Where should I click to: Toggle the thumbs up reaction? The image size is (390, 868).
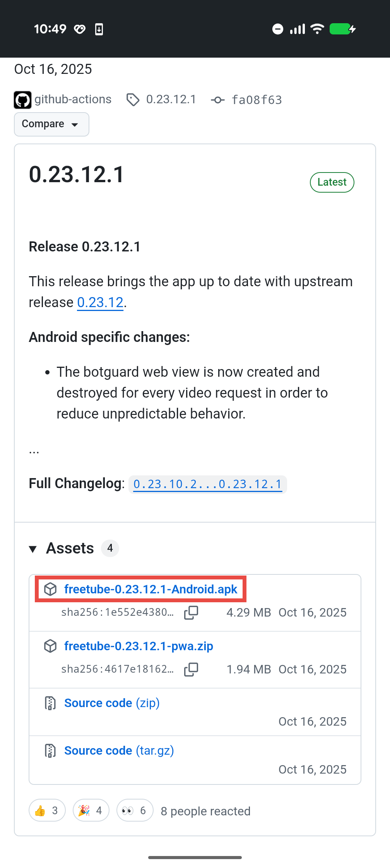[47, 810]
